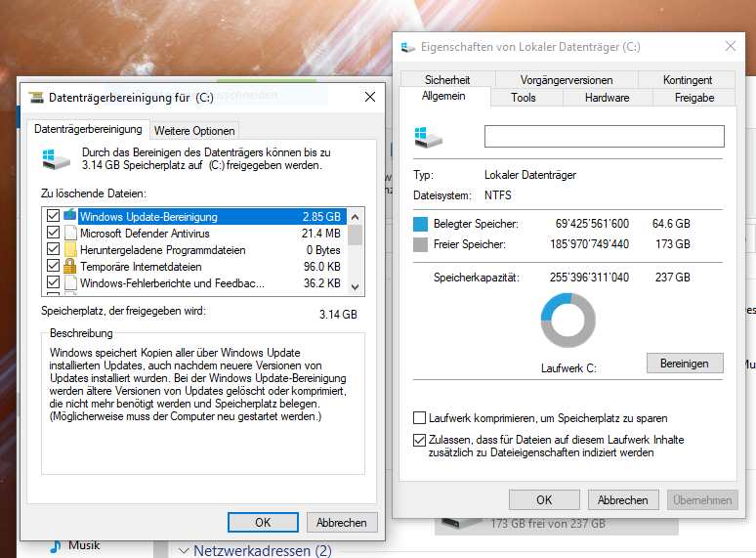This screenshot has height=558, width=756.
Task: Uncheck Temporäre Internetdateien checkbox
Action: [53, 266]
